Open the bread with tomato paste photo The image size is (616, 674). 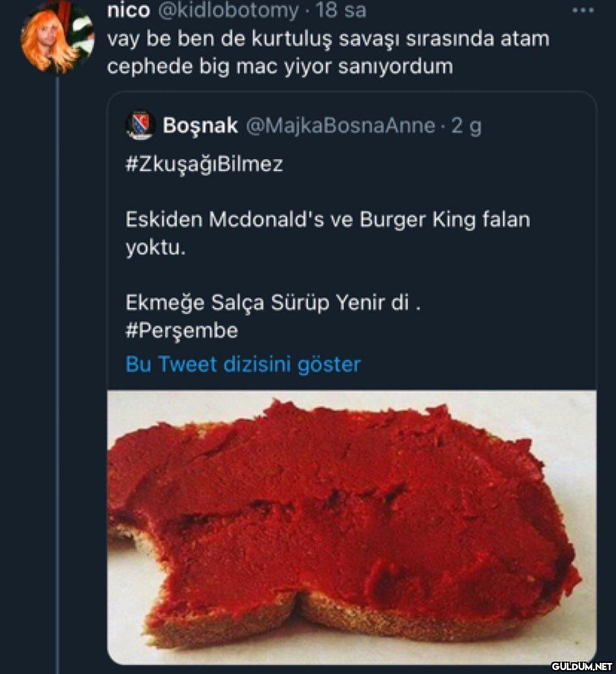(352, 525)
